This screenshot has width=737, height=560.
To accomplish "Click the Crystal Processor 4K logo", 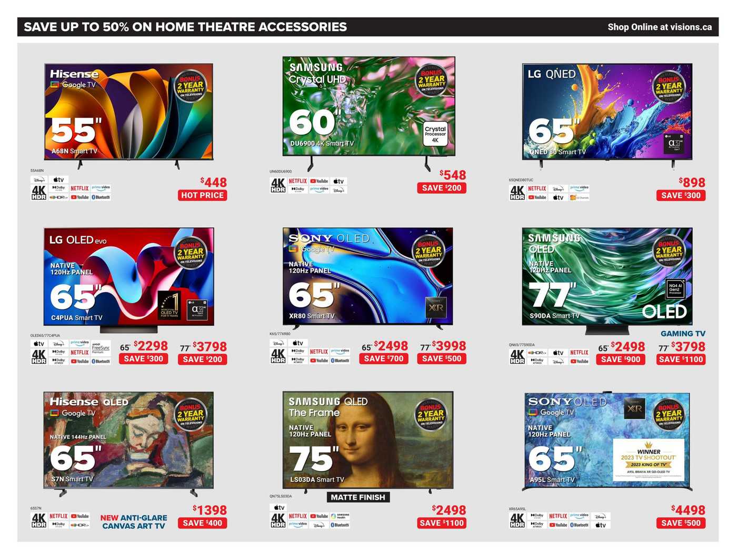I will point(435,134).
